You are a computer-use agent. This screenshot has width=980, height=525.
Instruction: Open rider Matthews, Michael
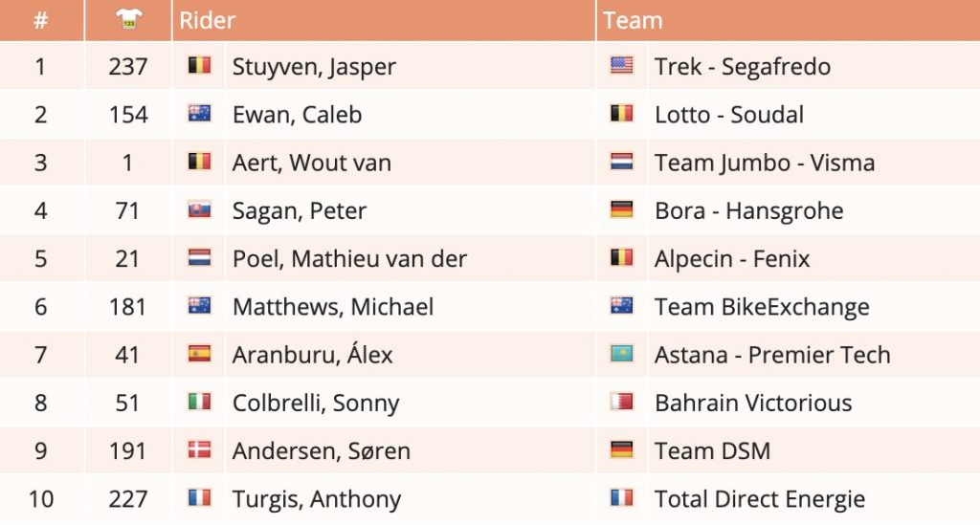tap(333, 307)
